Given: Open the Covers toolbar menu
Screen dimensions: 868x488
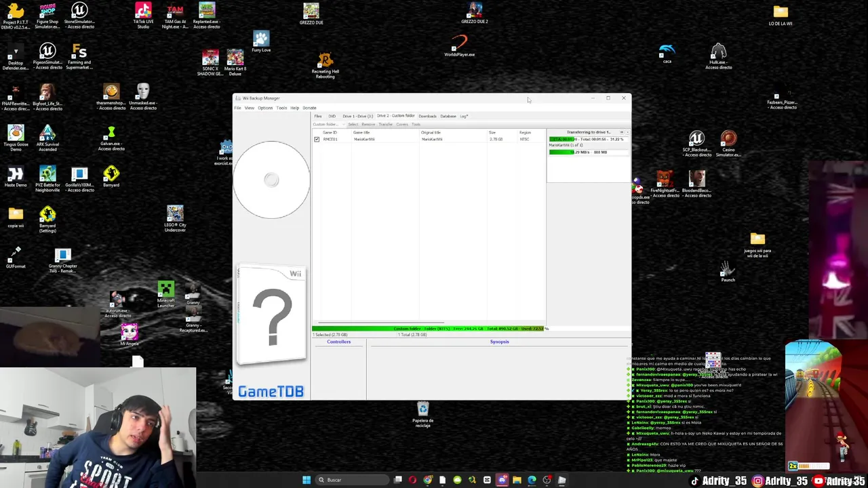Looking at the screenshot, I should pos(402,124).
